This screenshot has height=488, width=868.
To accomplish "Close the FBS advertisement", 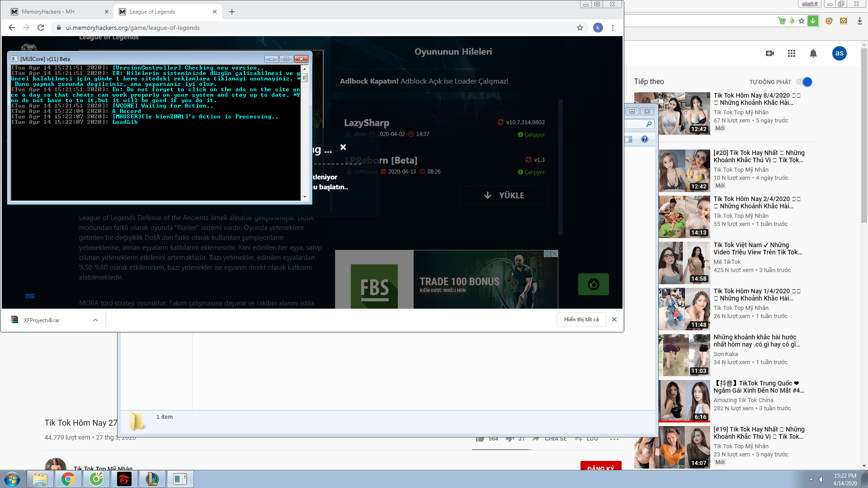I will click(555, 254).
